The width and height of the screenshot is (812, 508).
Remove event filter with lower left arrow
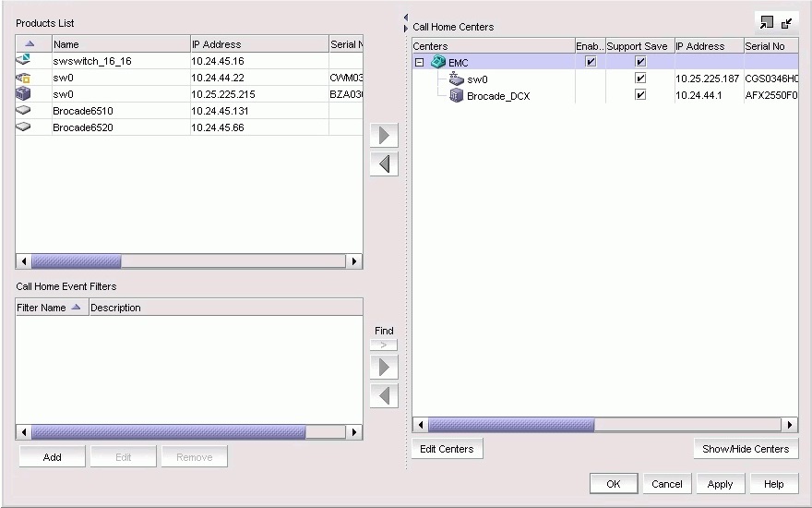click(x=384, y=395)
